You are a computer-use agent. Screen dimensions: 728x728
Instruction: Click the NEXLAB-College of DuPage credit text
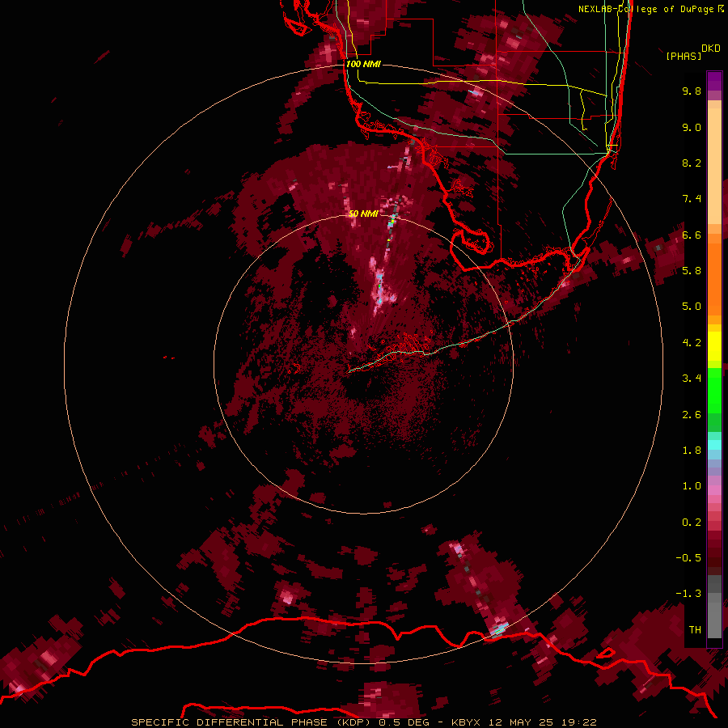point(646,9)
